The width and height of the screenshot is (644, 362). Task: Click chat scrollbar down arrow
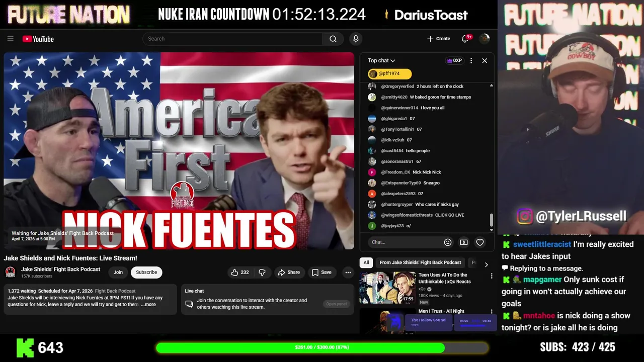(x=492, y=230)
